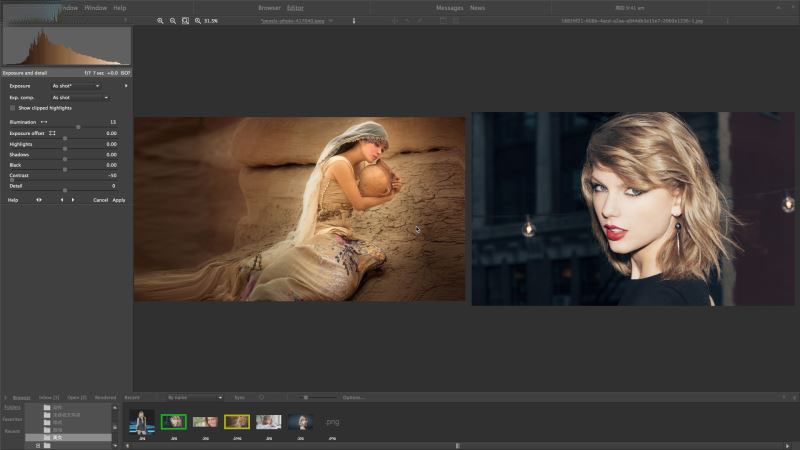The image size is (800, 450).
Task: Select the yellow-bordered thumbnail in filmstrip
Action: (237, 421)
